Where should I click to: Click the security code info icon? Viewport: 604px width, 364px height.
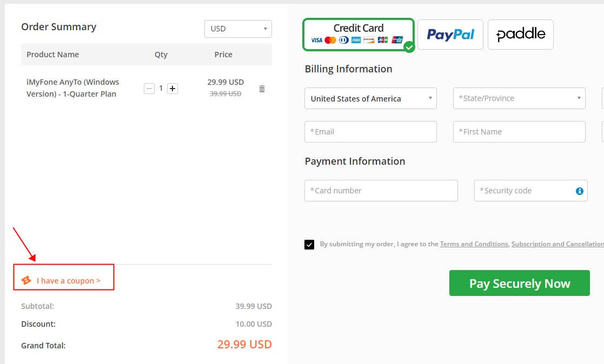tap(579, 191)
